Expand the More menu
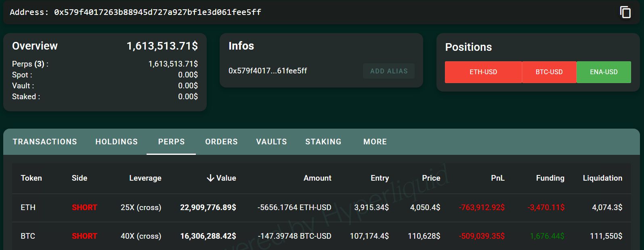Image resolution: width=644 pixels, height=250 pixels. tap(375, 142)
